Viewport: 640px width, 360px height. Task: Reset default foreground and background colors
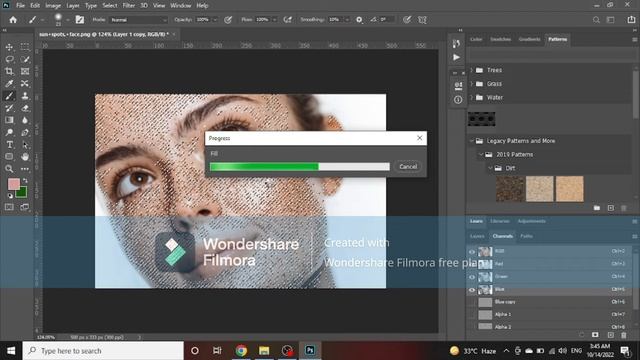coord(10,196)
